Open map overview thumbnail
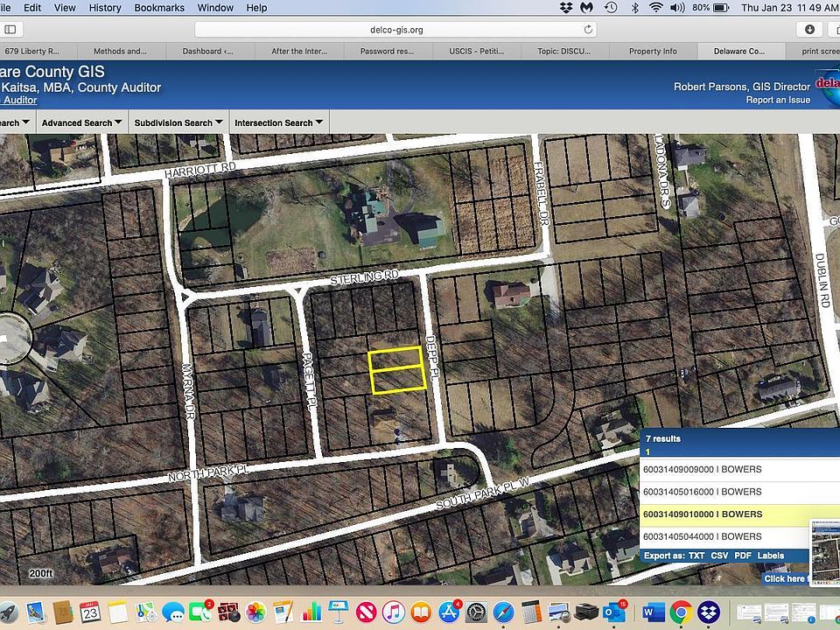Image resolution: width=840 pixels, height=630 pixels. point(825,552)
